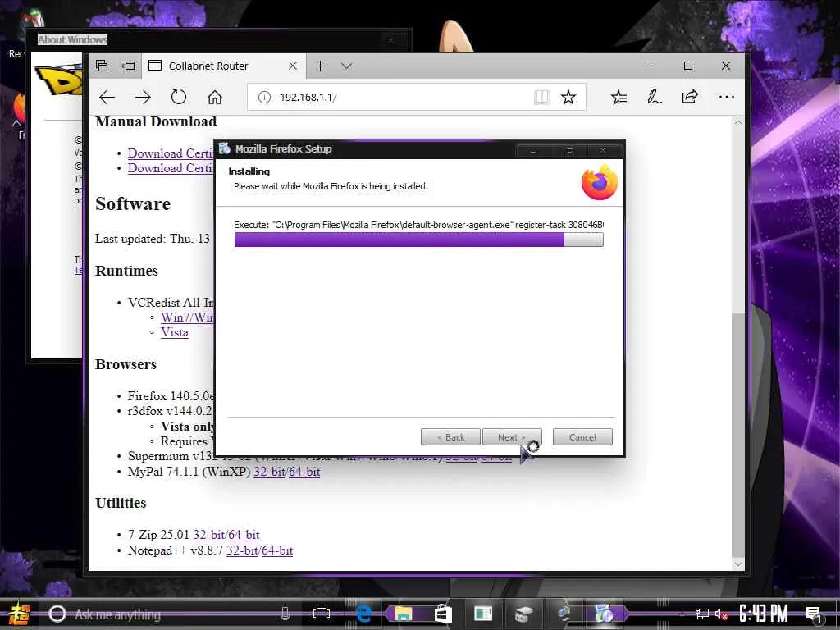The height and width of the screenshot is (630, 840).
Task: Close the Collabnet Router tab
Action: pyautogui.click(x=293, y=66)
